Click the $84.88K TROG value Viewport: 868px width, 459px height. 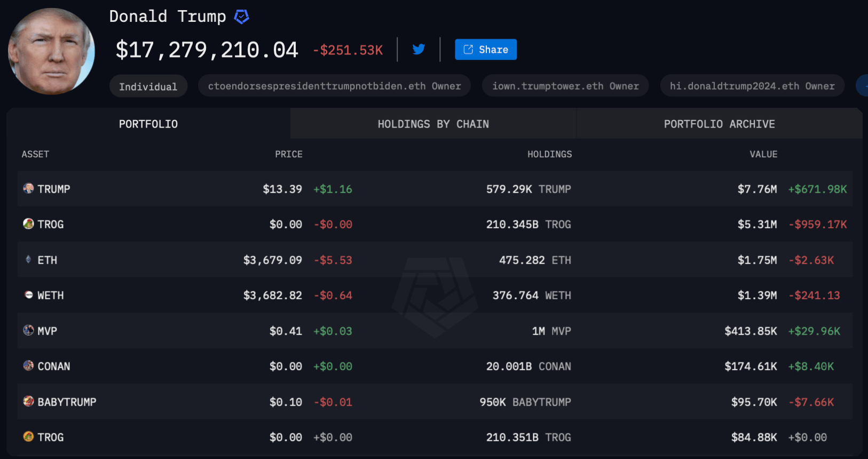[754, 437]
